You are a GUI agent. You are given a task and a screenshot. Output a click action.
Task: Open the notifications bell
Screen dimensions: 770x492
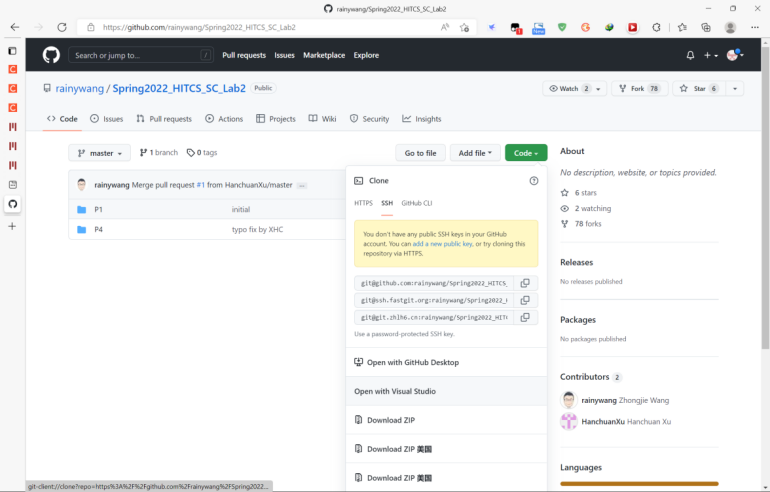click(690, 55)
